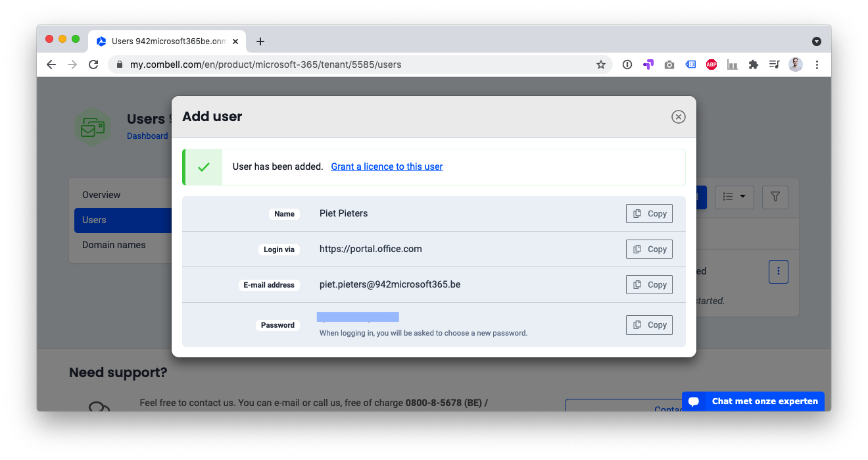Screen dimensions: 868x460
Task: Click the Piet Pieters name value
Action: (344, 214)
